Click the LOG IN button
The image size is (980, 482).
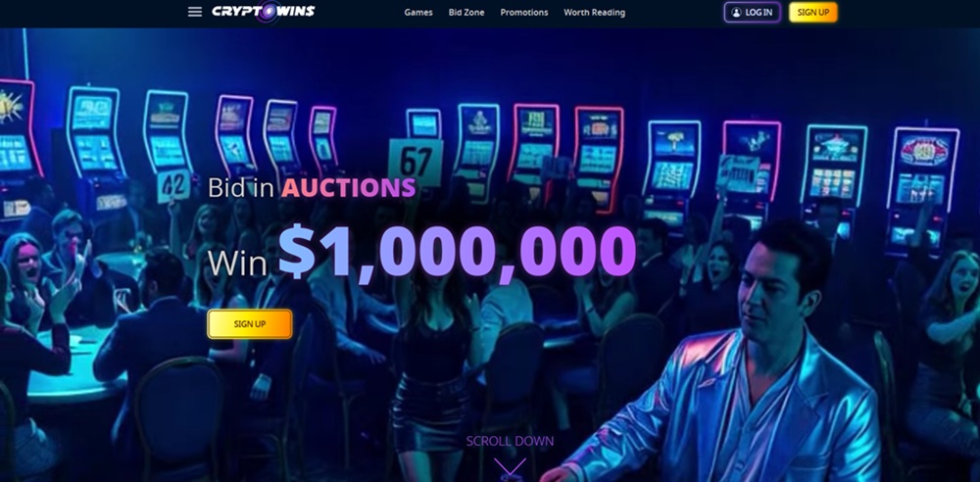pyautogui.click(x=752, y=13)
